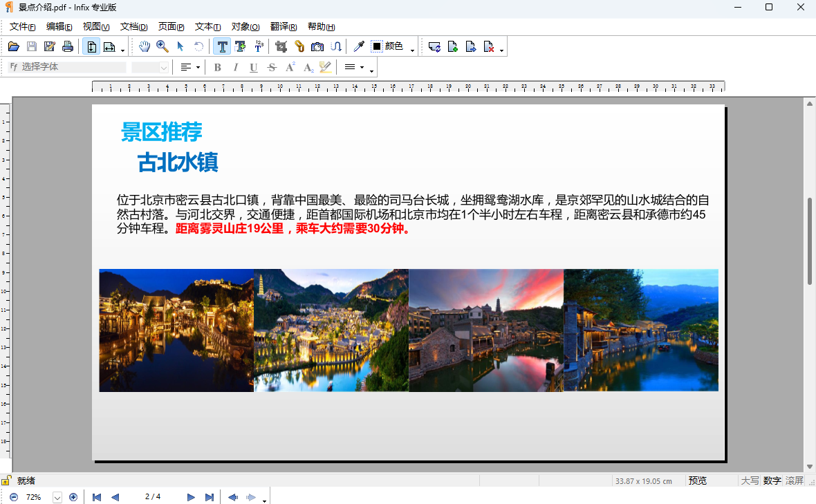816x504 pixels.
Task: Open the 文档 menu
Action: tap(133, 27)
